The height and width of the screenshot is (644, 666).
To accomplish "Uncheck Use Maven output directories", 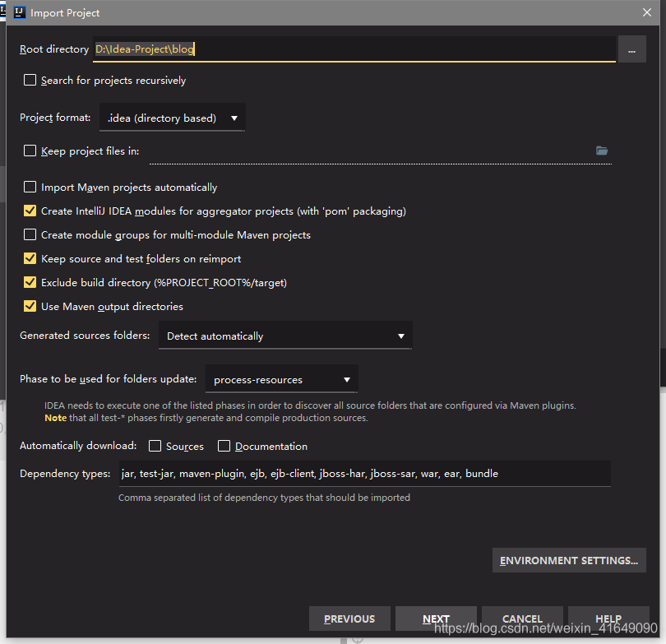I will tap(30, 306).
